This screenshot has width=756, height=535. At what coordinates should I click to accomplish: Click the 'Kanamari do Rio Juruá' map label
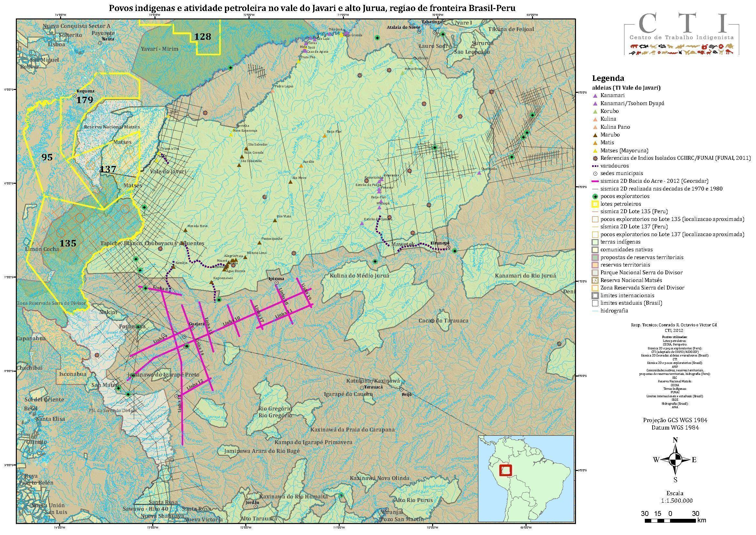pyautogui.click(x=525, y=276)
